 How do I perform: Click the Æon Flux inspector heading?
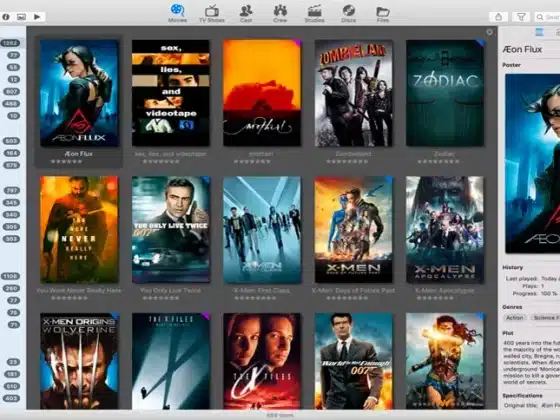pyautogui.click(x=522, y=49)
